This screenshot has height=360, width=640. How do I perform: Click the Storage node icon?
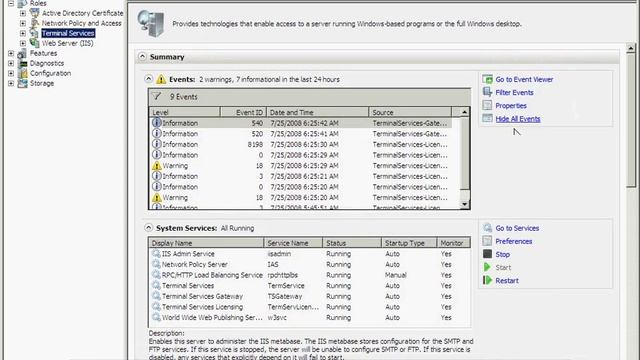point(22,83)
